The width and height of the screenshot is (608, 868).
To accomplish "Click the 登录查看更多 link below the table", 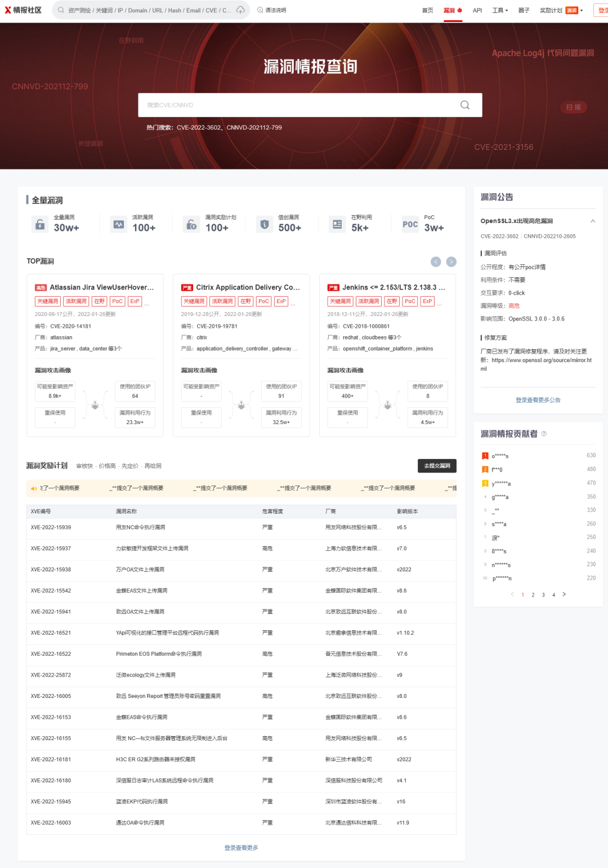I will (x=242, y=848).
